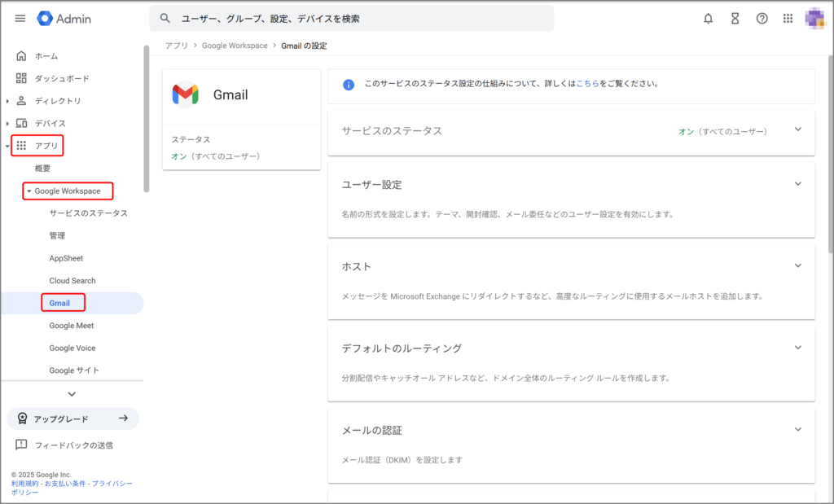Open the main hamburger menu
This screenshot has width=834, height=504.
pyautogui.click(x=20, y=19)
